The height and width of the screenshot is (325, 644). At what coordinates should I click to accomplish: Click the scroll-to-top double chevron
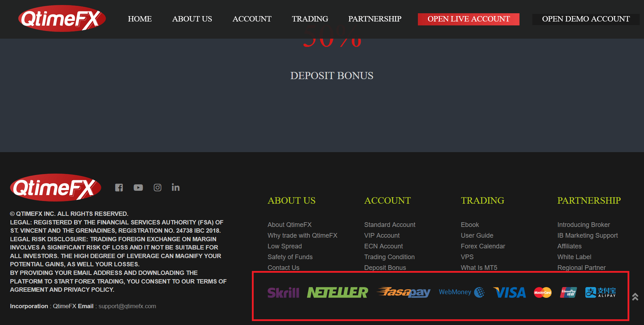(635, 296)
